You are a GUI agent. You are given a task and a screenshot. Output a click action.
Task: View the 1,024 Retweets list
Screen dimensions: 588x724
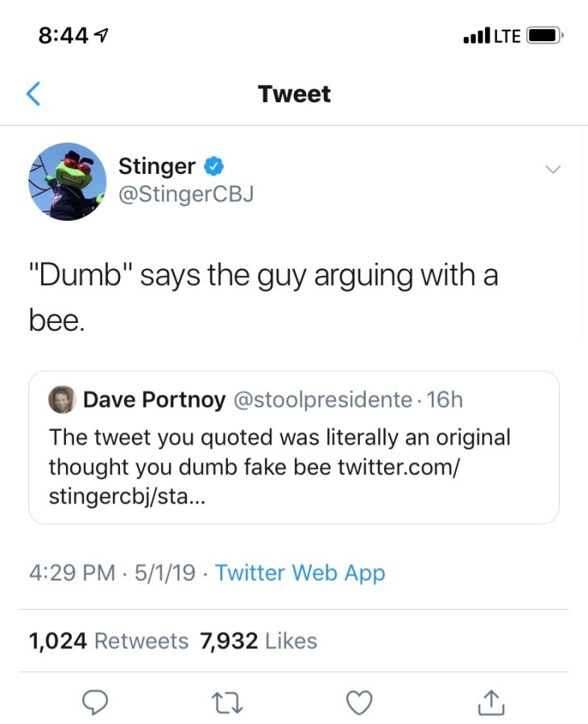108,641
